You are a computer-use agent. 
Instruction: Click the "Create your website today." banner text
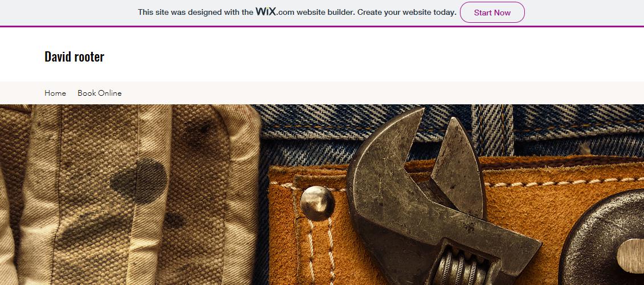[x=406, y=13]
